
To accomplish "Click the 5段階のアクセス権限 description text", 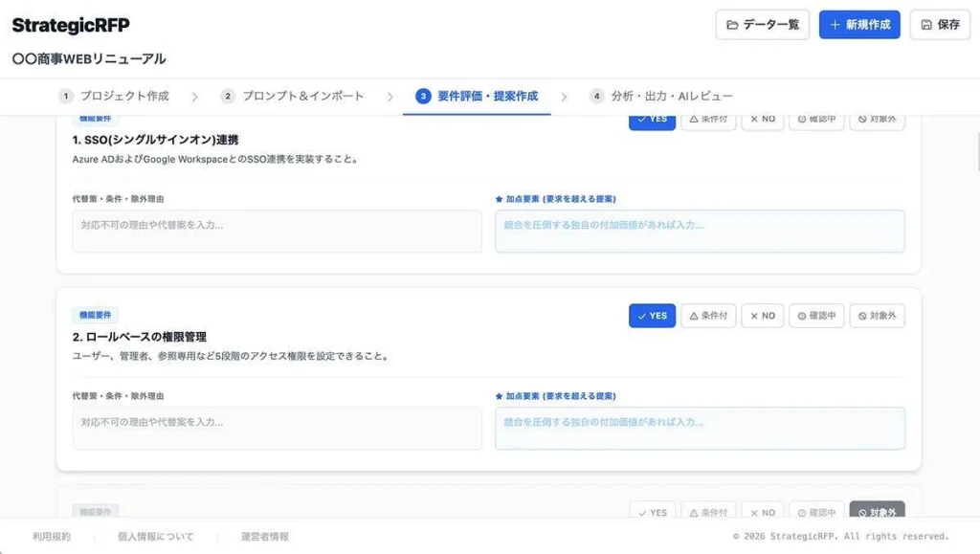I will tap(232, 356).
